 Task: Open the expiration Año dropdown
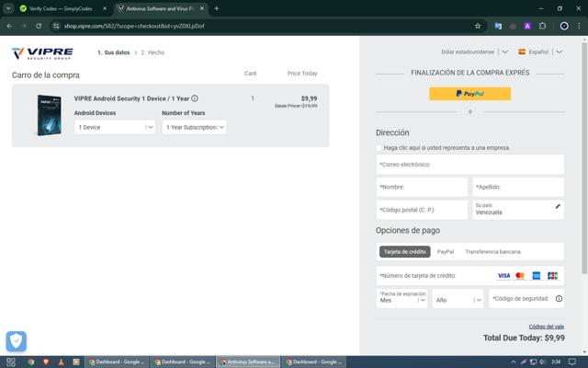coord(458,298)
